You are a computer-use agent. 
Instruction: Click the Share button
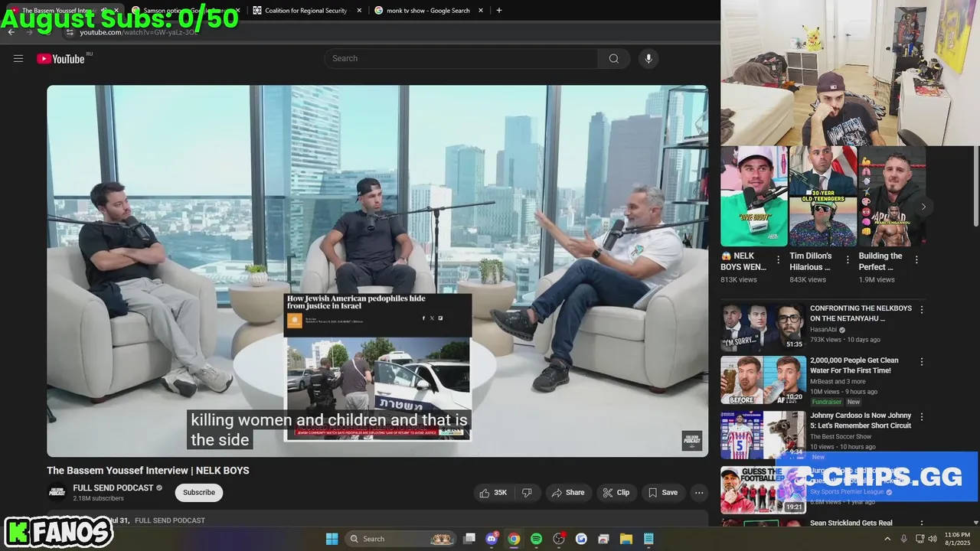[568, 493]
